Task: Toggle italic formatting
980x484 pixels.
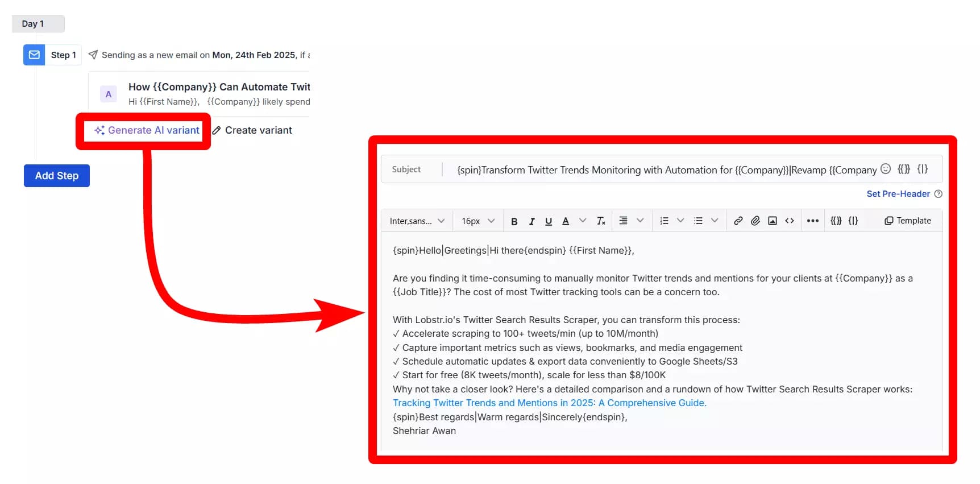Action: pos(531,221)
